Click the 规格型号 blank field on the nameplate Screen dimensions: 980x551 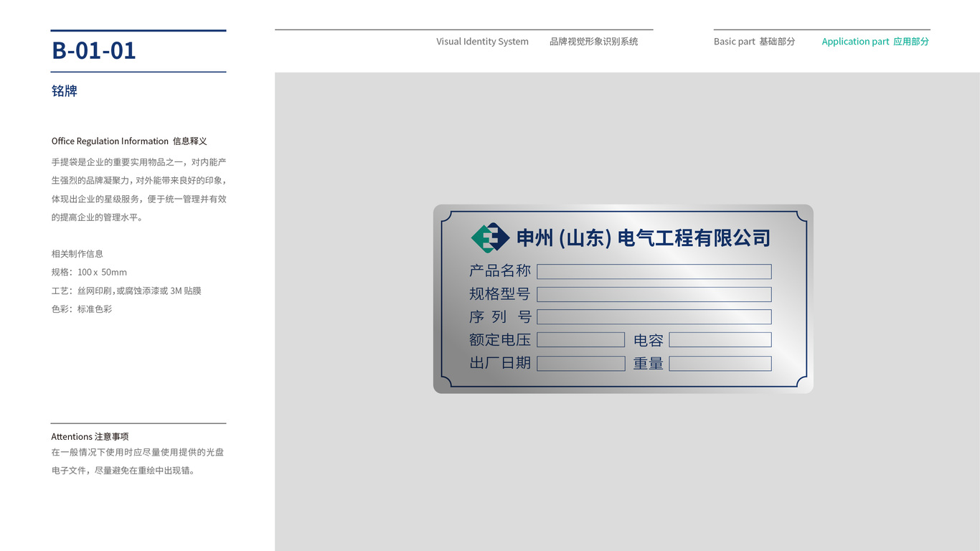pyautogui.click(x=654, y=294)
